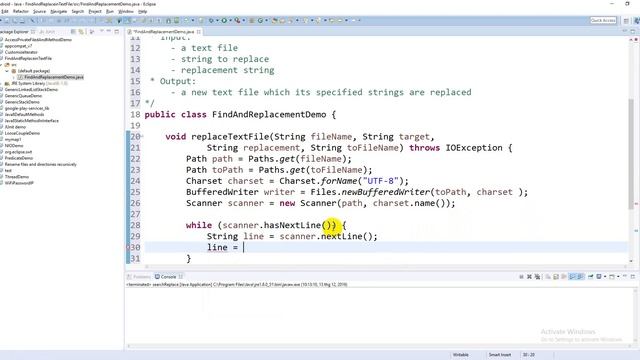Open the Run menu
640x360 pixels.
click(x=110, y=11)
